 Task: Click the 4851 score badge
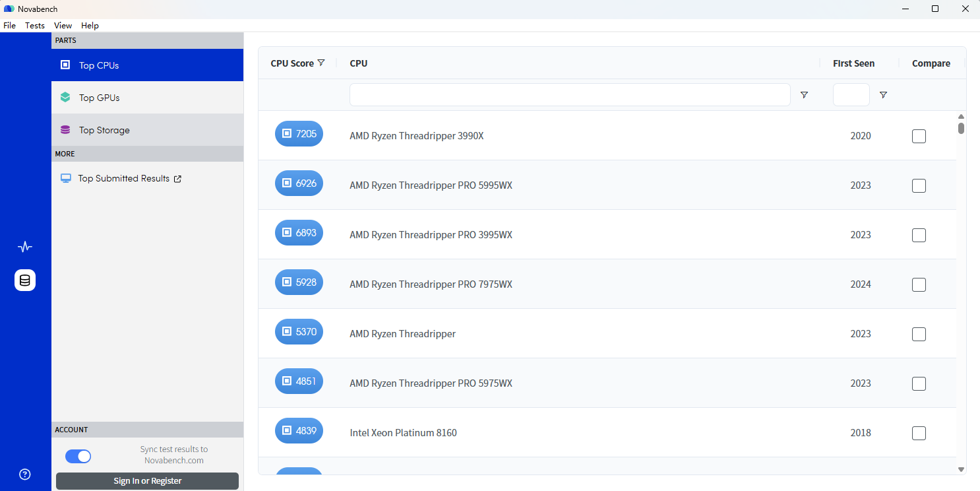[x=299, y=381]
